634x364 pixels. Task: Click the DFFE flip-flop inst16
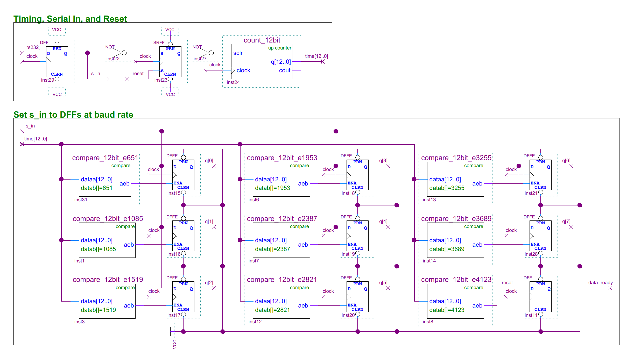pyautogui.click(x=183, y=236)
